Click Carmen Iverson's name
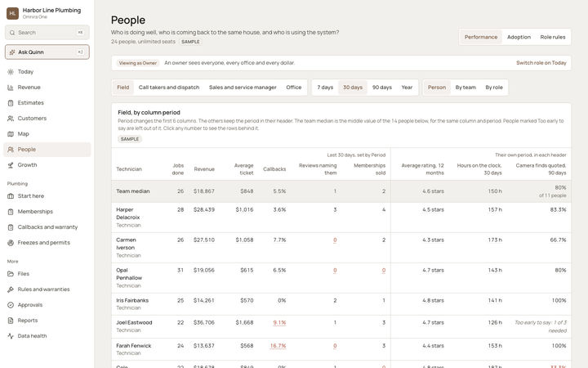This screenshot has height=368, width=588. point(126,244)
